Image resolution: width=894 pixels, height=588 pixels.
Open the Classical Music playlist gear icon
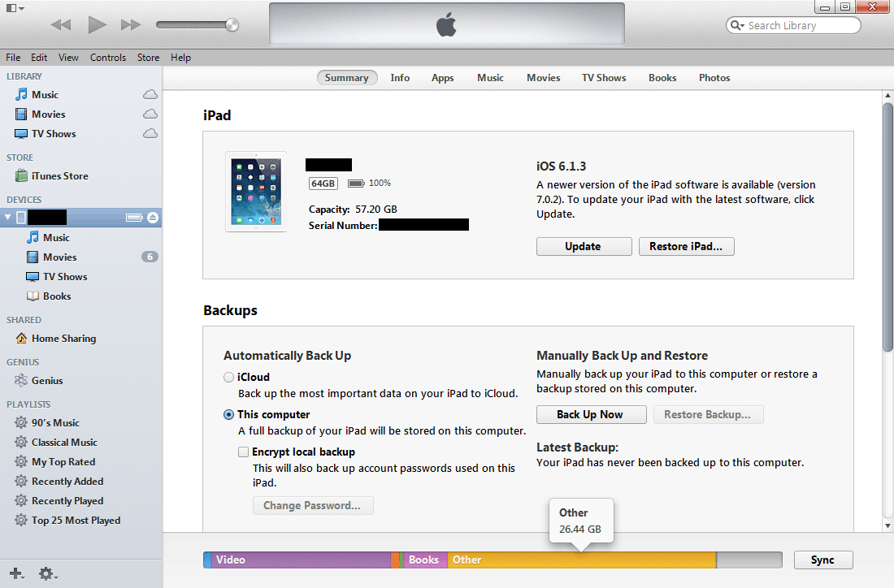(x=21, y=442)
